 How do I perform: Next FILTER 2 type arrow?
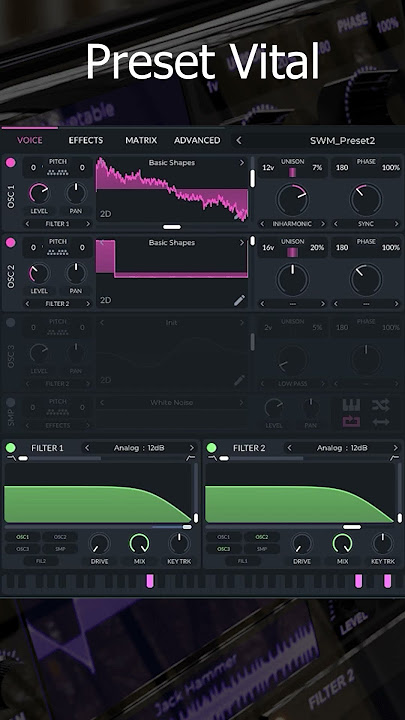(x=395, y=448)
